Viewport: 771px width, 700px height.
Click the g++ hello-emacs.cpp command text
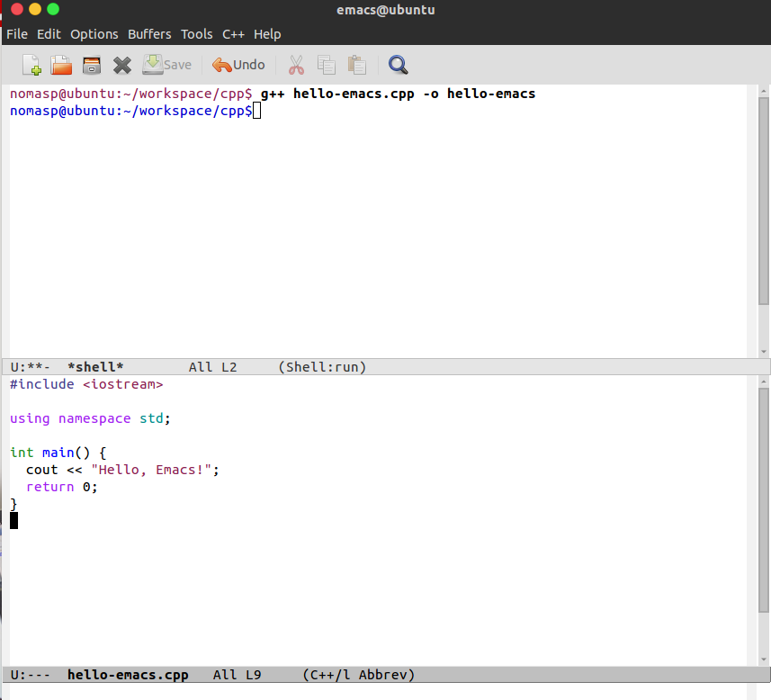click(x=398, y=94)
